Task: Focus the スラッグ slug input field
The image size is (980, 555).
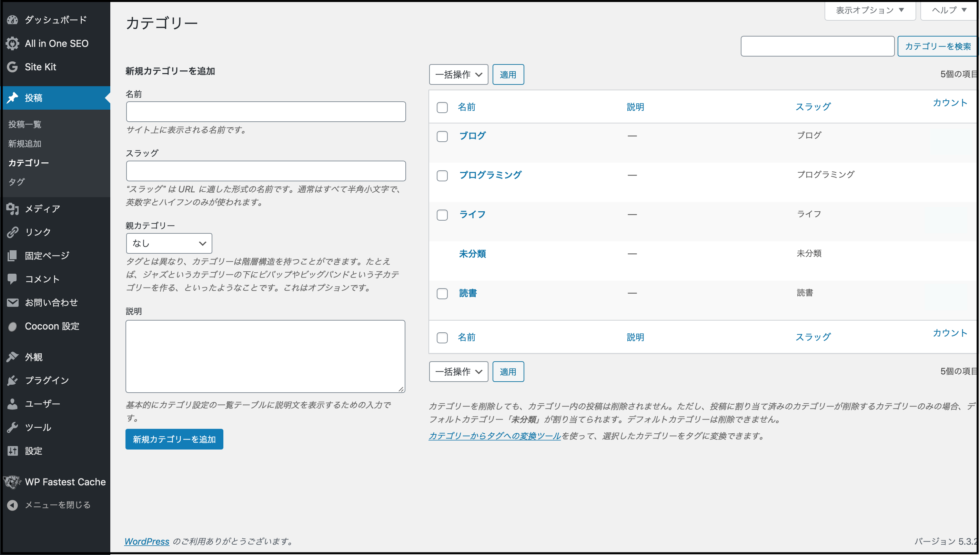Action: coord(266,171)
